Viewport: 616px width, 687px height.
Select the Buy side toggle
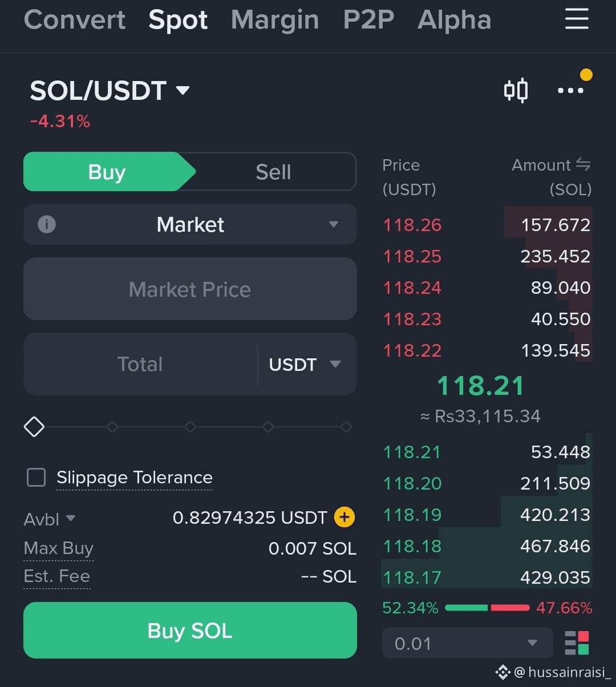(x=107, y=172)
